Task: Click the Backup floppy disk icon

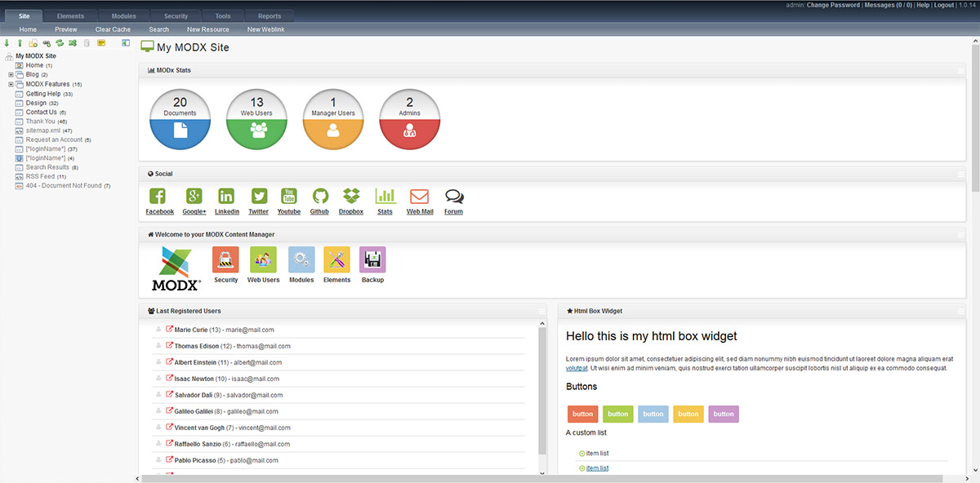Action: pyautogui.click(x=372, y=259)
